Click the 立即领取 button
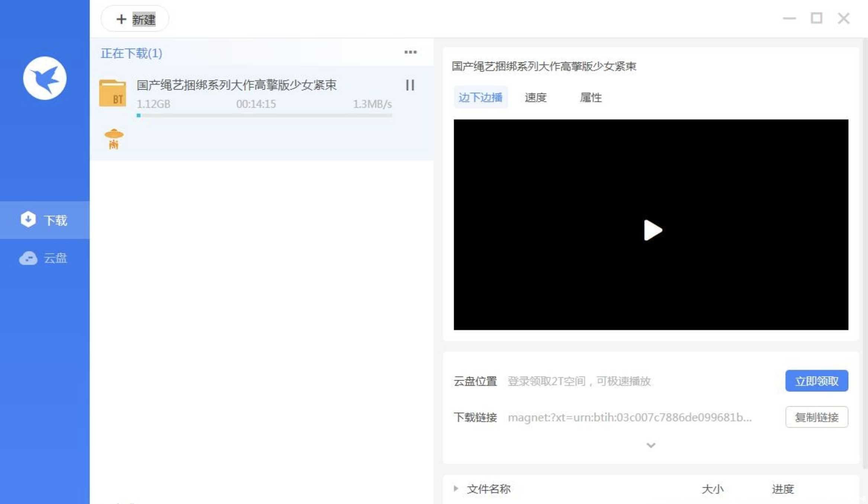 coord(817,381)
